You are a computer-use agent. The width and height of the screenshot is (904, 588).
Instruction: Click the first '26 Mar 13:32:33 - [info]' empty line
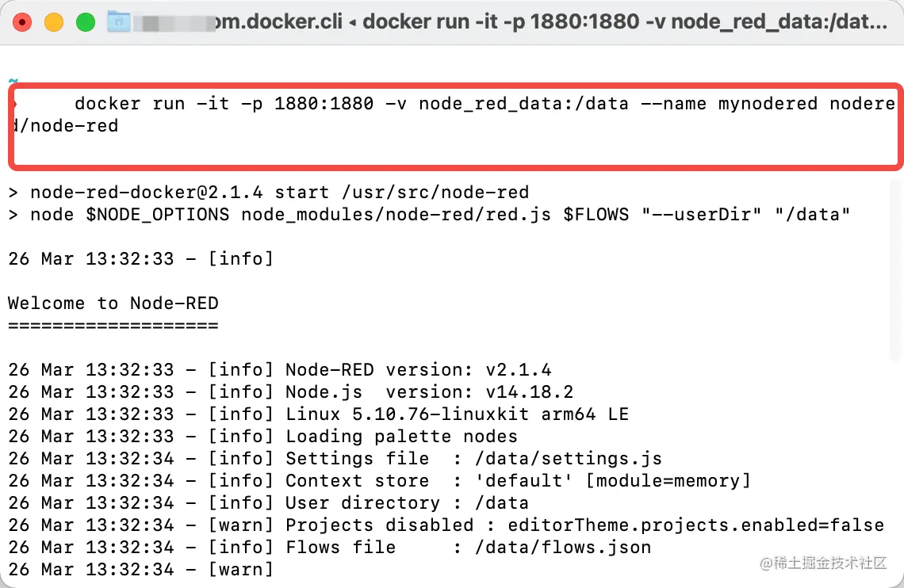click(140, 258)
